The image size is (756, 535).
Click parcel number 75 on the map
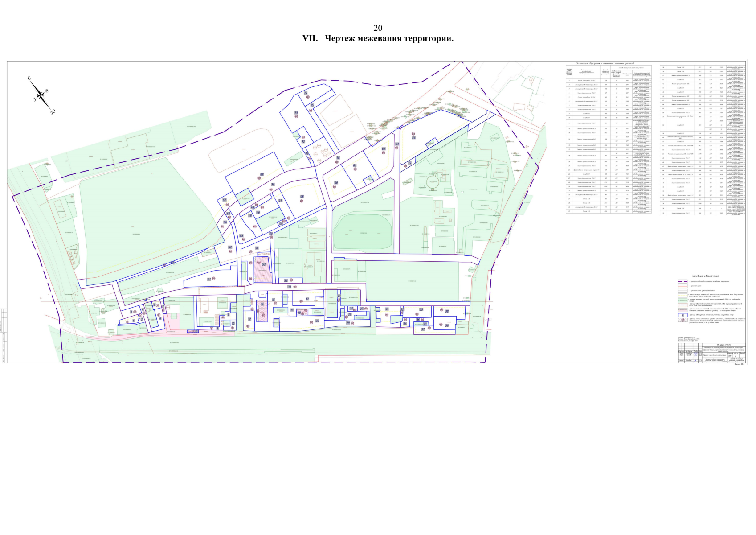[x=312, y=105]
